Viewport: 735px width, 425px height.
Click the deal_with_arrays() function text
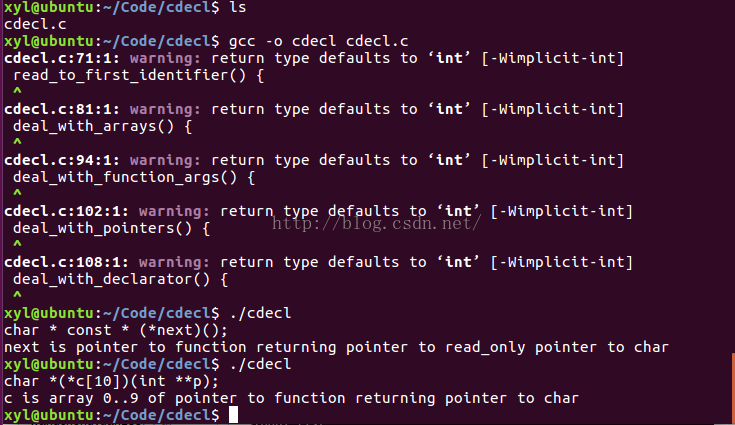click(x=100, y=126)
